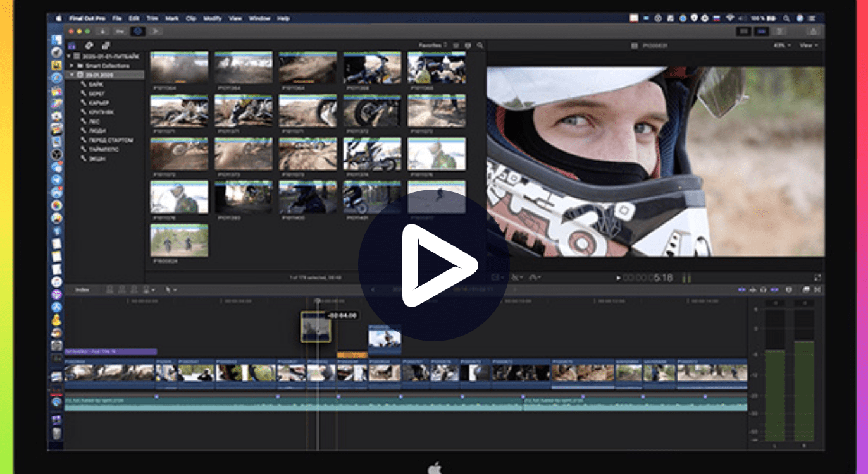Open the Transitions browser icon
868x474 pixels.
(x=817, y=289)
